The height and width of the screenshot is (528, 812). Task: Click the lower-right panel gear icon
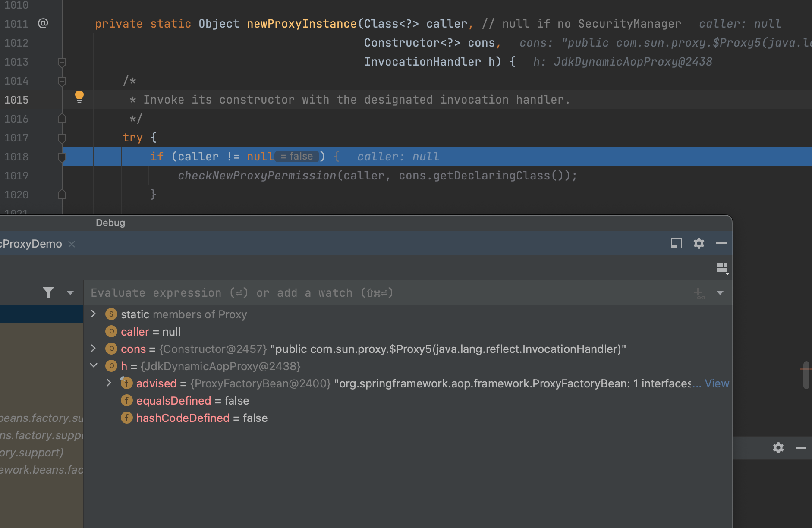tap(778, 448)
